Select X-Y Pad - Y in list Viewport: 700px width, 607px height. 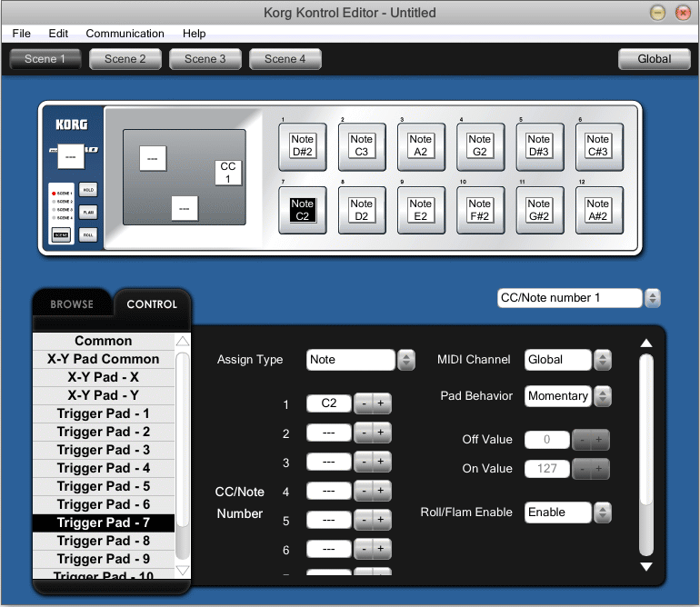[104, 395]
